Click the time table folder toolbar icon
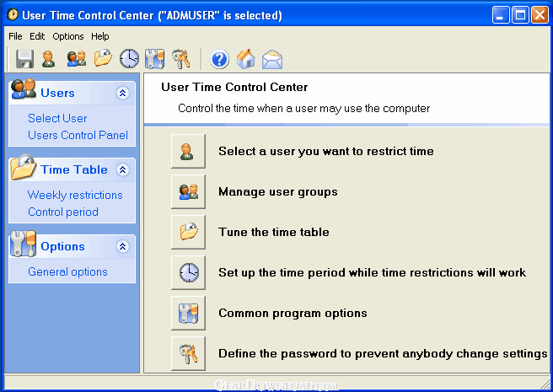This screenshot has width=553, height=392. (103, 58)
